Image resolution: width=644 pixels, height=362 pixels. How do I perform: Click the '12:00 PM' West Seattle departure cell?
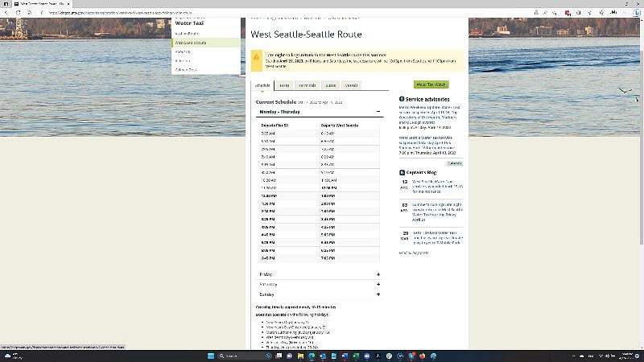tap(328, 188)
